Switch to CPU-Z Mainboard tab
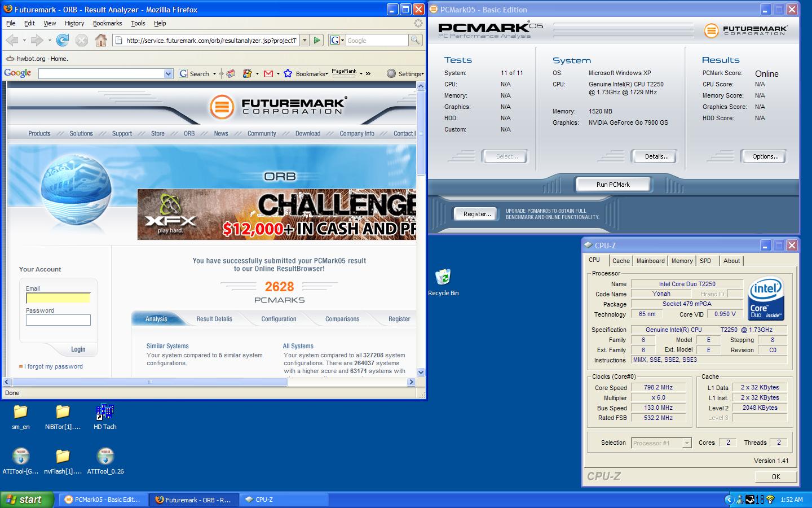This screenshot has height=508, width=812. [650, 261]
